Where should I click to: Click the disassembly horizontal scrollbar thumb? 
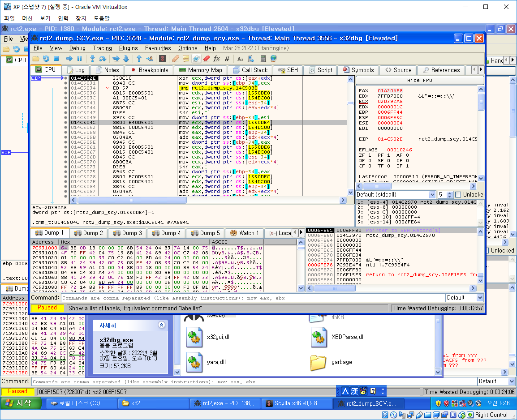[x=132, y=200]
